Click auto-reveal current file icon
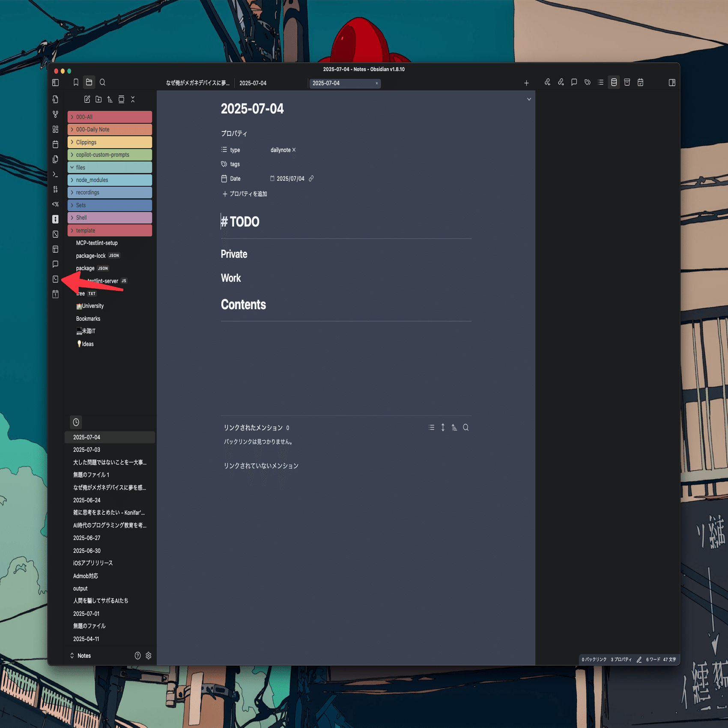 pyautogui.click(x=121, y=99)
